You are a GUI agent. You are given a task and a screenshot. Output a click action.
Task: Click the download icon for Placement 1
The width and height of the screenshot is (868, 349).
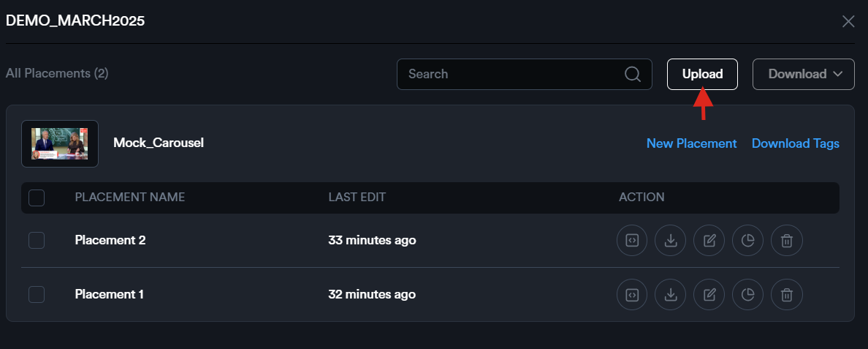[x=671, y=295]
